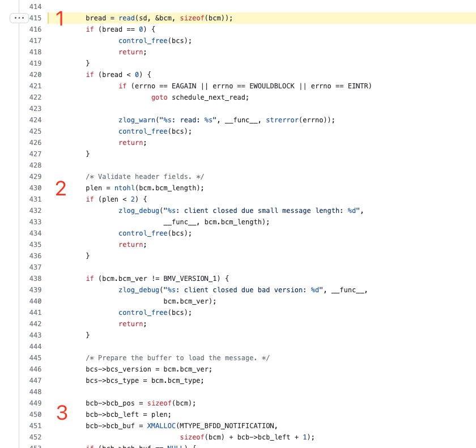Select line number 452
Viewport: 476px width, 448px height.
(x=35, y=437)
